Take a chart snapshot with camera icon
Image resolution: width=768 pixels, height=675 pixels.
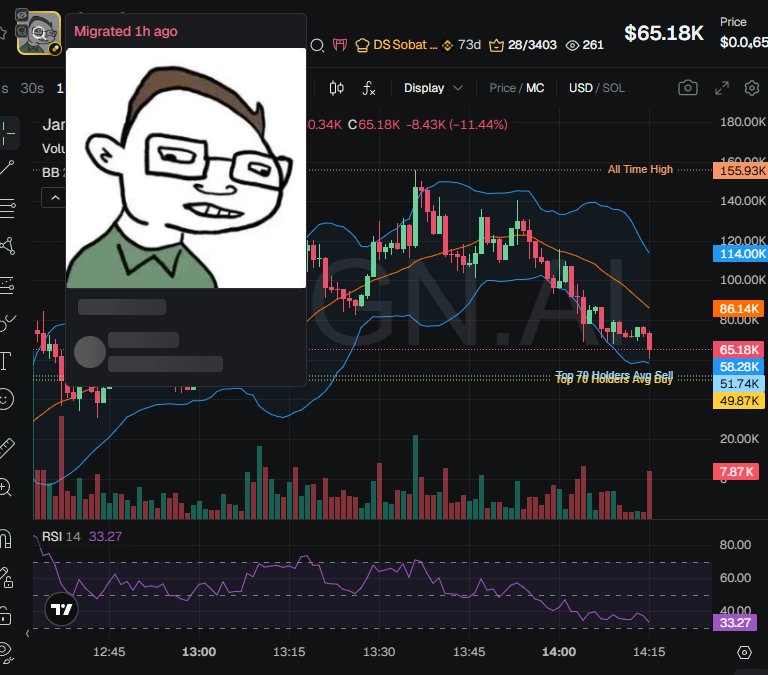(688, 88)
